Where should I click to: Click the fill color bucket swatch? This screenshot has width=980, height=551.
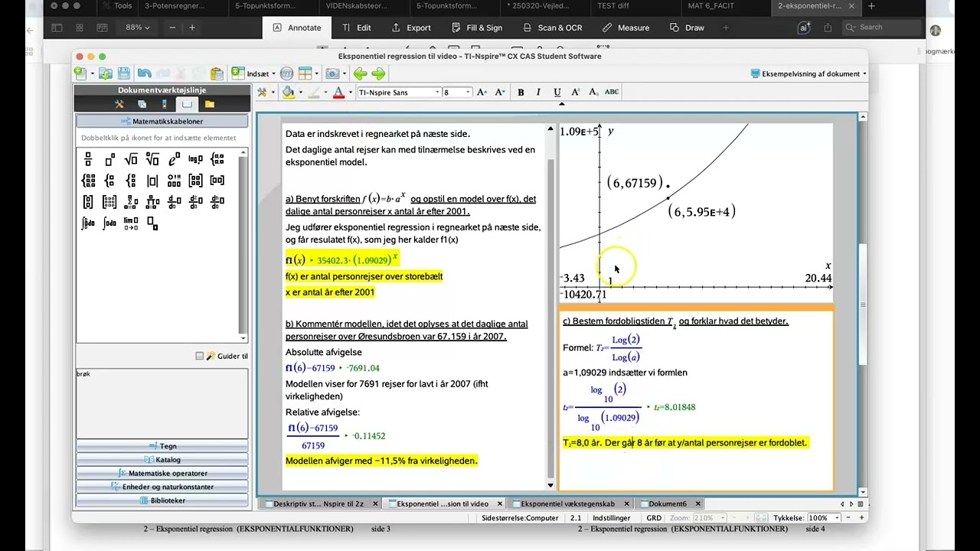pyautogui.click(x=288, y=93)
